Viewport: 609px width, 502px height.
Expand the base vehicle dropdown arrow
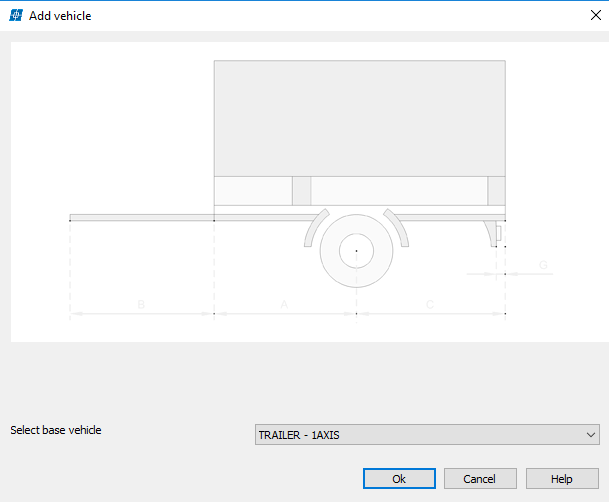tap(590, 435)
